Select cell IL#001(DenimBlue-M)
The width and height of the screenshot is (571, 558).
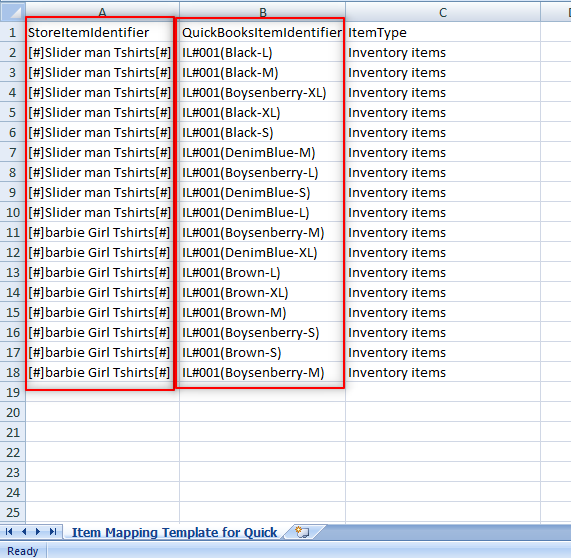click(263, 153)
